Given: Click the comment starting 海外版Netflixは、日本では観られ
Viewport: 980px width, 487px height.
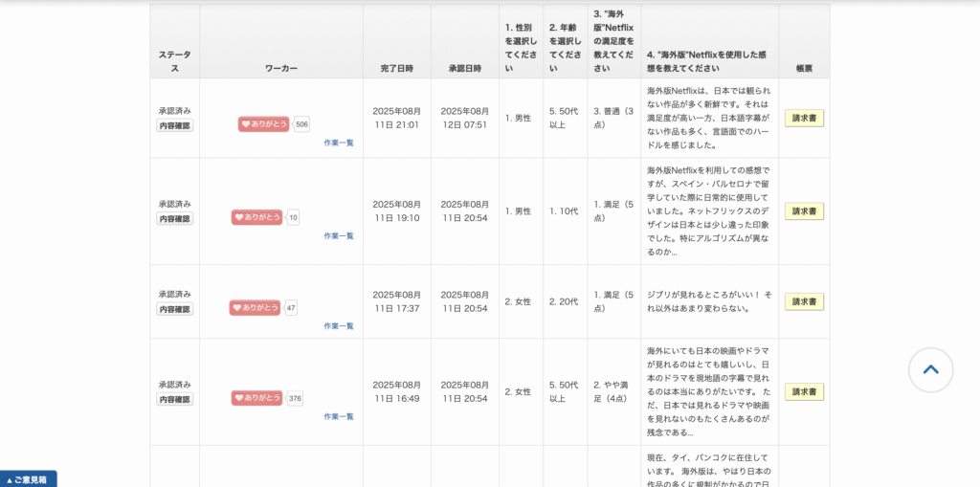Looking at the screenshot, I should [709, 118].
